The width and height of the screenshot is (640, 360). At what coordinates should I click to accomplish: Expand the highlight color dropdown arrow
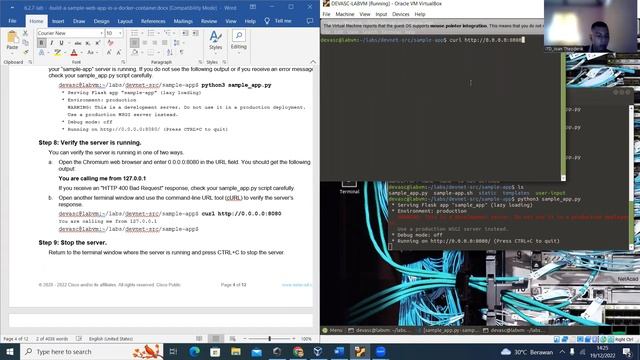click(x=64, y=52)
